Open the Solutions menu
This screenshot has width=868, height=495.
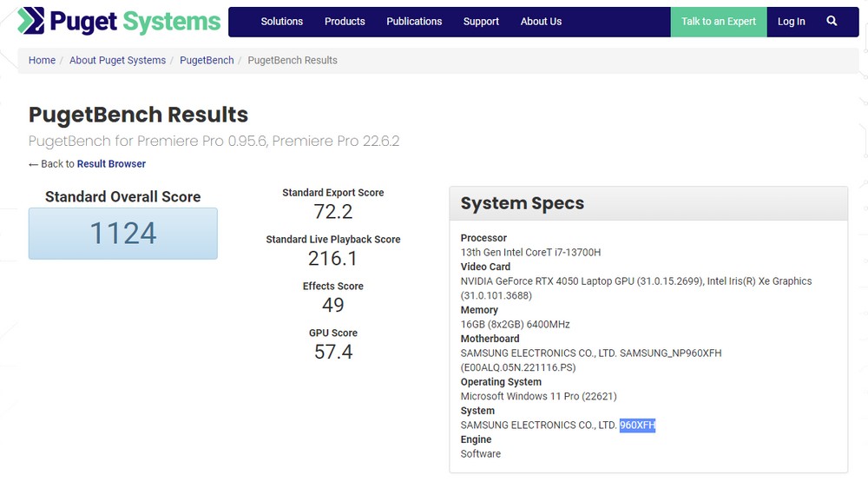click(282, 22)
